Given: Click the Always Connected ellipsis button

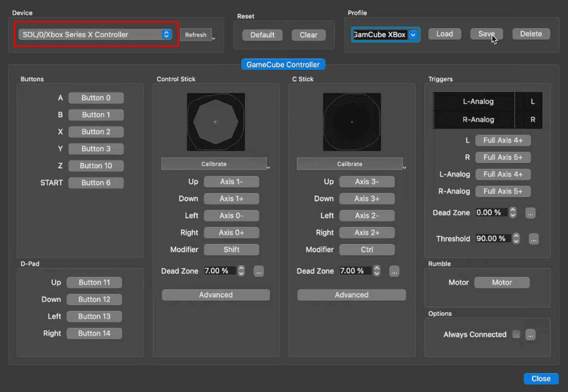Looking at the screenshot, I should (x=530, y=335).
